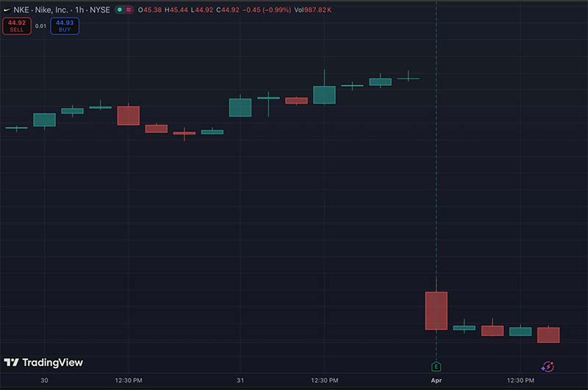The width and height of the screenshot is (588, 390).
Task: Click the Vol 987.82K volume readout
Action: click(313, 10)
